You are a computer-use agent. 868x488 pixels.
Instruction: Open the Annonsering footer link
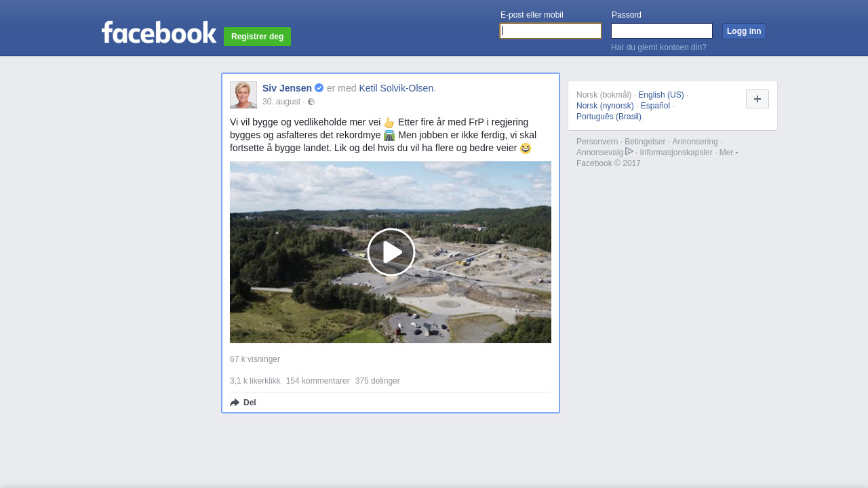[695, 142]
